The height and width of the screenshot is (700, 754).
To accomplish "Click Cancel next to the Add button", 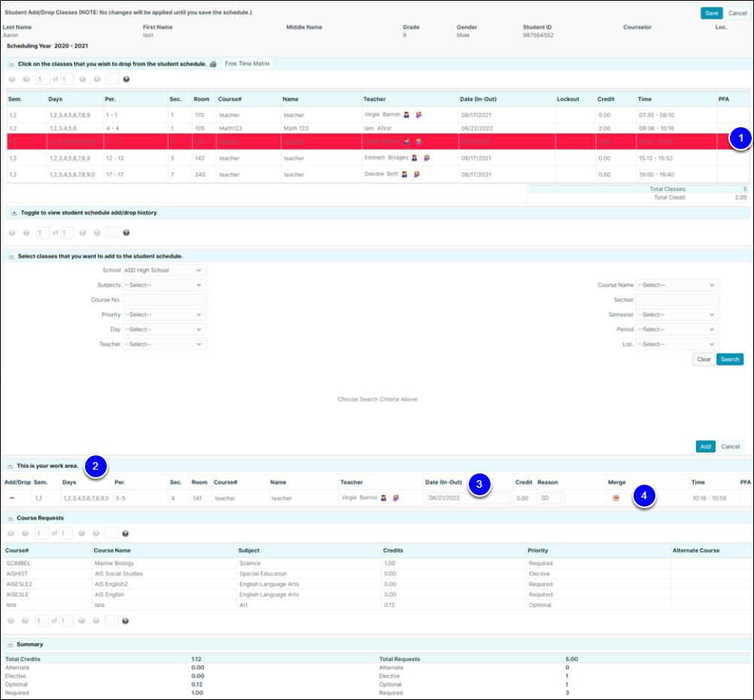I will tap(731, 446).
